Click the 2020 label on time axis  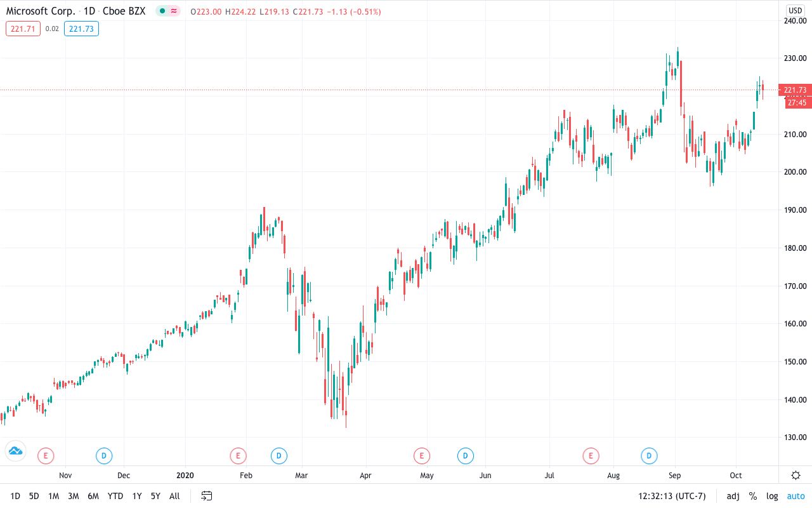coord(185,475)
